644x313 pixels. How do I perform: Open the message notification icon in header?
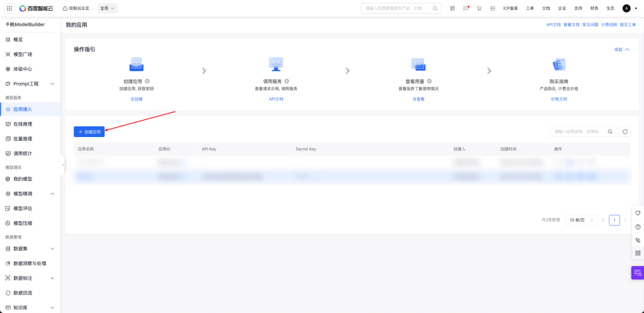pos(466,8)
